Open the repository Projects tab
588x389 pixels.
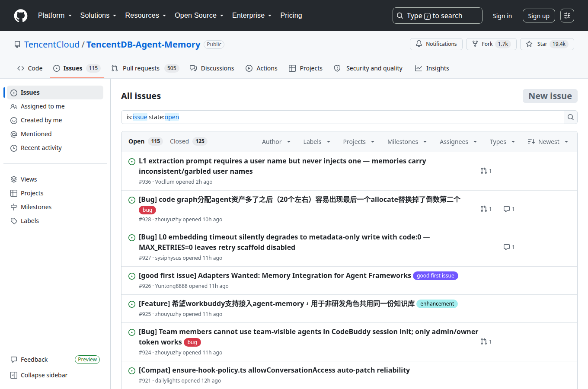306,68
